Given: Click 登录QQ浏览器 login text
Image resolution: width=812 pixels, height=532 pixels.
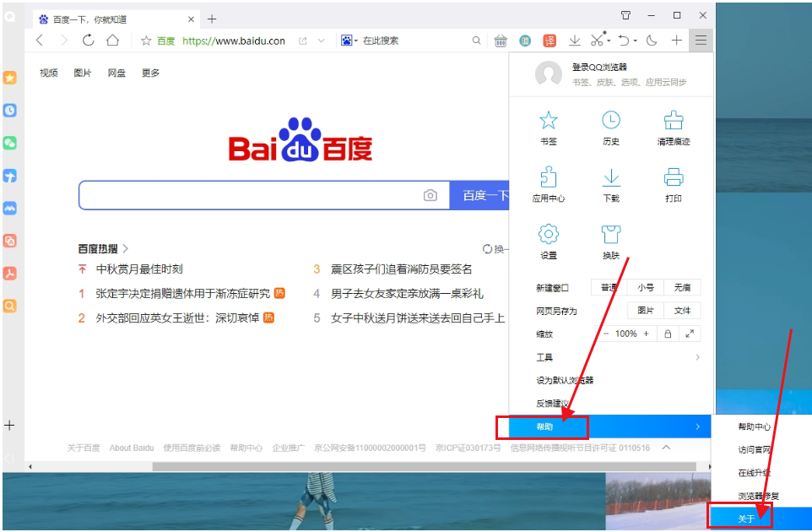Looking at the screenshot, I should tap(599, 68).
